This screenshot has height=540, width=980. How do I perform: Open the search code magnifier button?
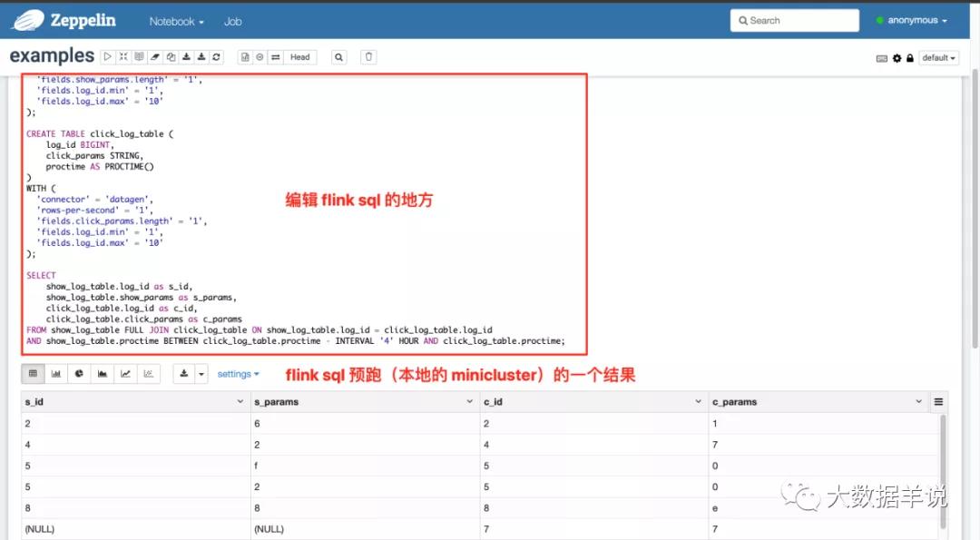point(338,57)
